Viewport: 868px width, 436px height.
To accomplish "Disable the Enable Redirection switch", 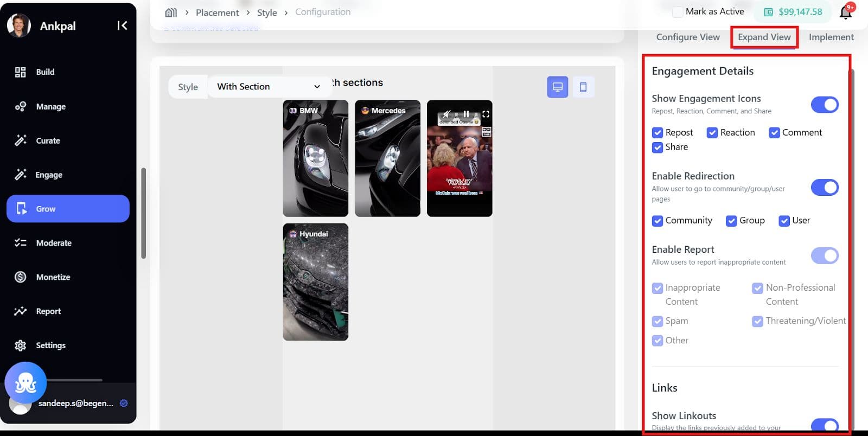I will click(x=824, y=188).
